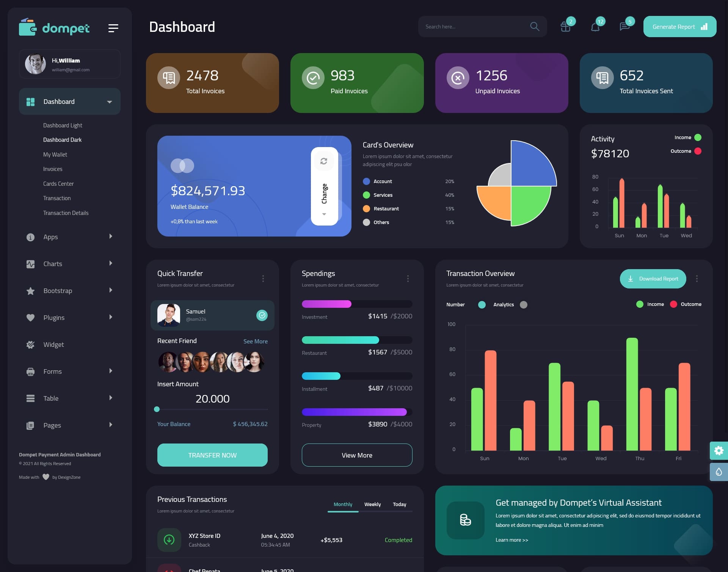Select the My Wallet menu item

click(55, 154)
